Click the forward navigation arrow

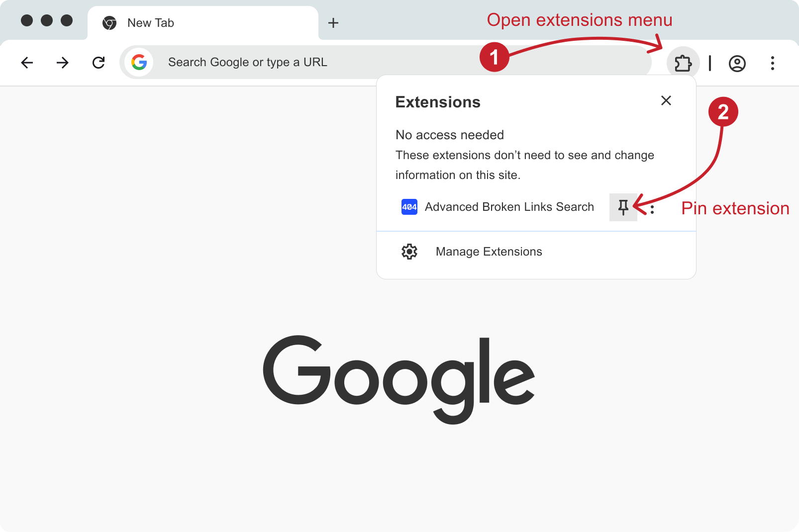(63, 63)
